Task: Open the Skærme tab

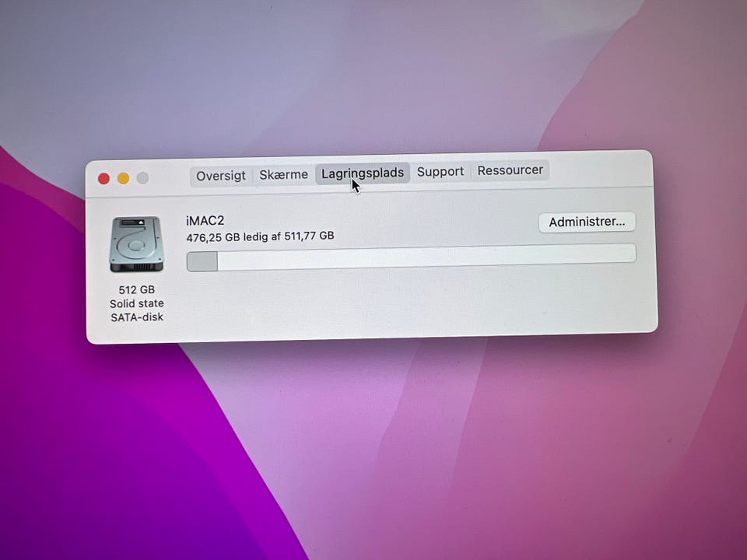Action: coord(283,174)
